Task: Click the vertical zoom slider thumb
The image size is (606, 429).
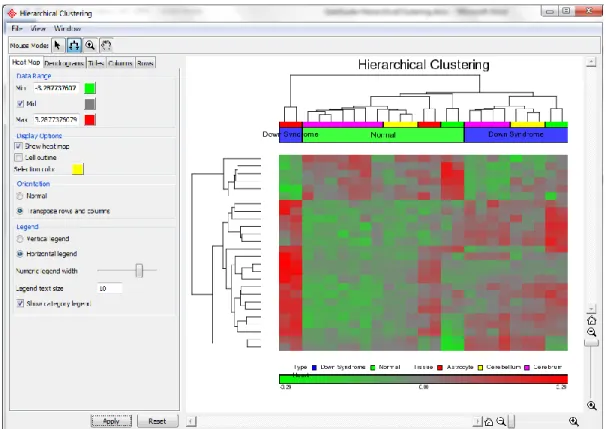Action: (x=591, y=342)
